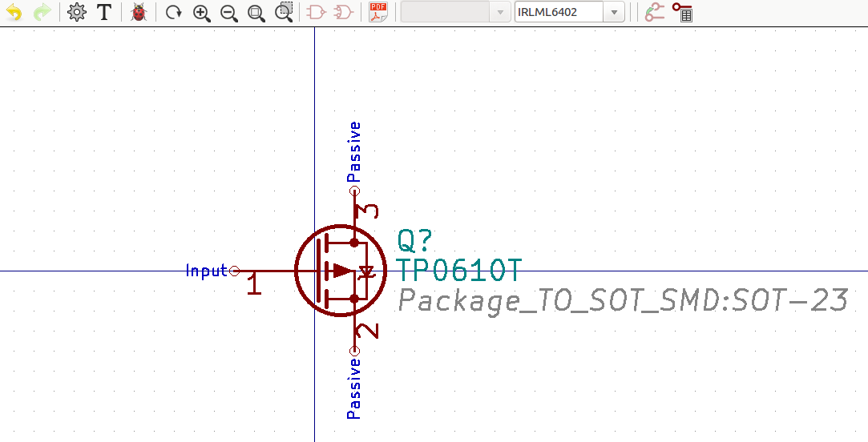Click the pin number 3 label

coord(368,211)
